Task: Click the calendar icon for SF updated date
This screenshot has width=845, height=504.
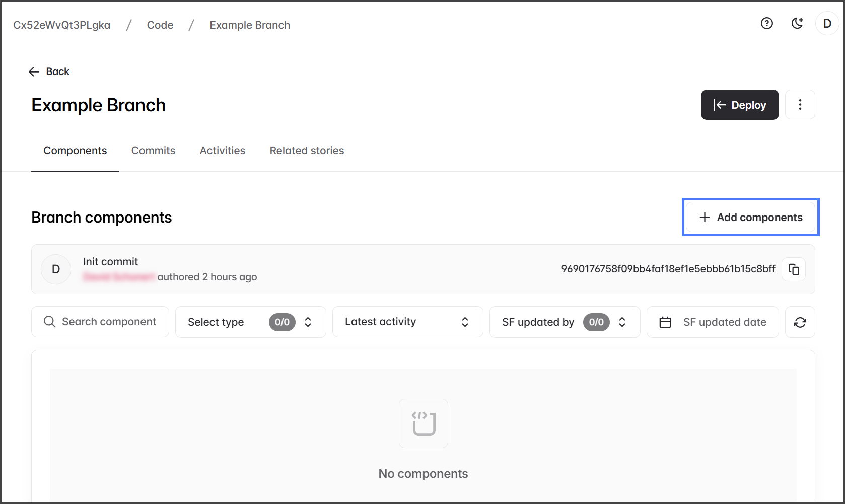Action: 665,322
